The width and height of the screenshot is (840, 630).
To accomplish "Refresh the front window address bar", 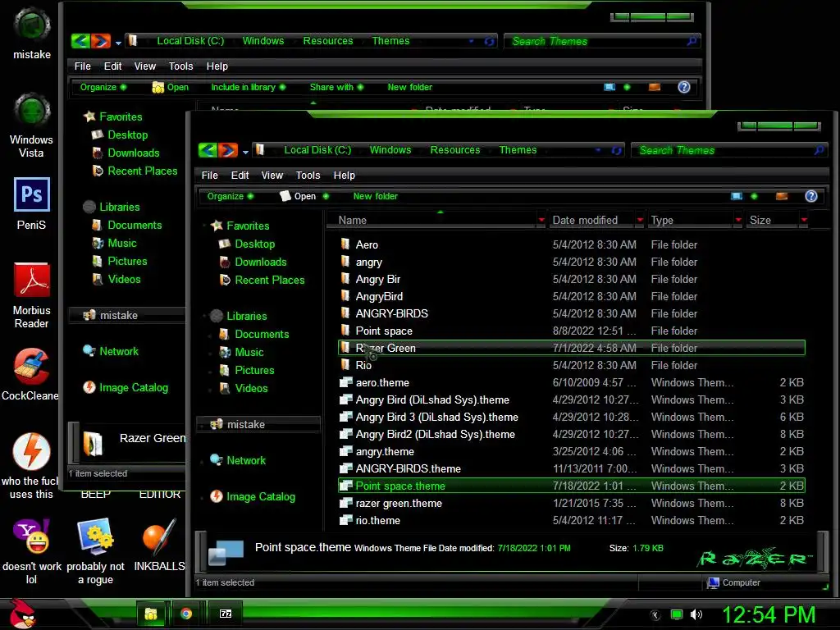I will 617,151.
